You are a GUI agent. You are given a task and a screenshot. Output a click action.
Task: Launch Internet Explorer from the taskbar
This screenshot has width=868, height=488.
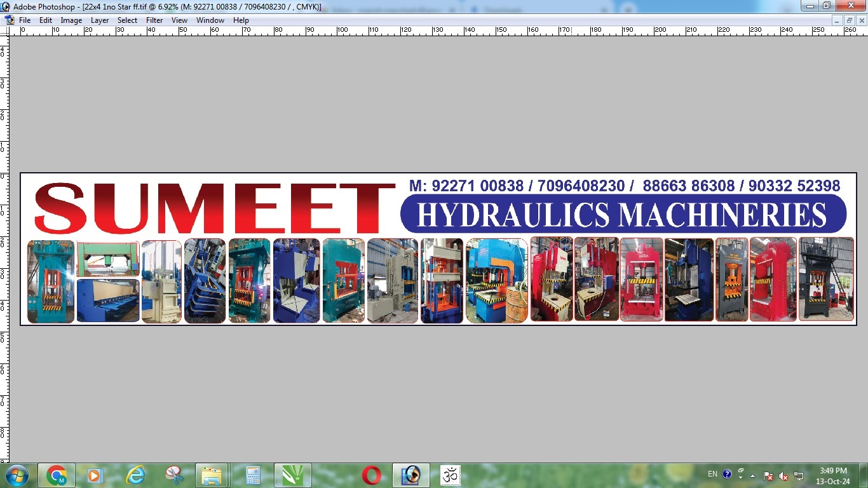(x=135, y=475)
